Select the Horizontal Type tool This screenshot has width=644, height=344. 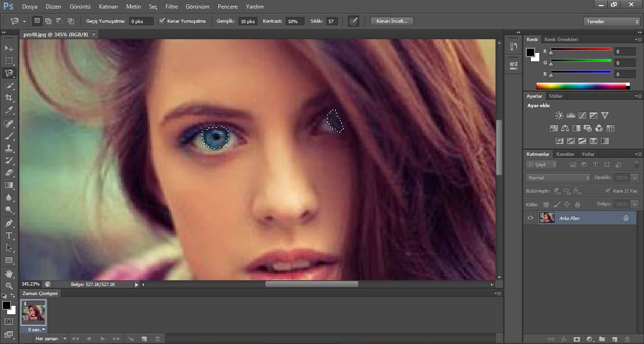[9, 235]
